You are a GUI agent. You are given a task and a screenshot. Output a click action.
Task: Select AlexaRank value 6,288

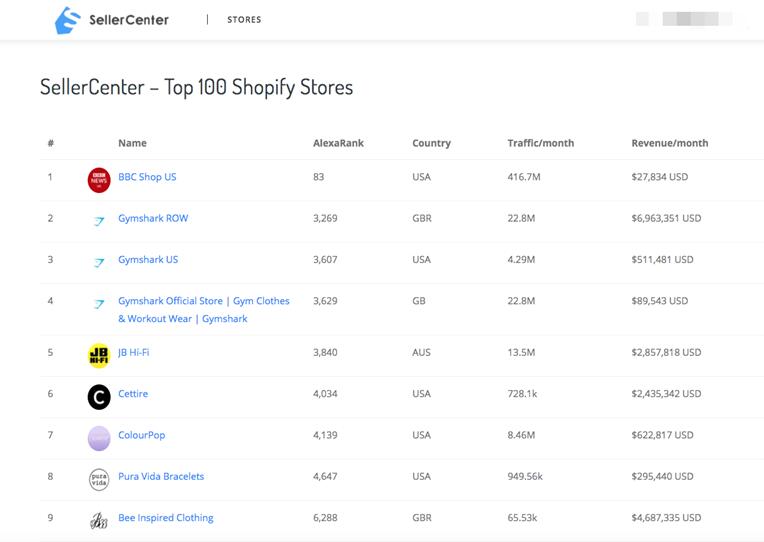(x=325, y=518)
